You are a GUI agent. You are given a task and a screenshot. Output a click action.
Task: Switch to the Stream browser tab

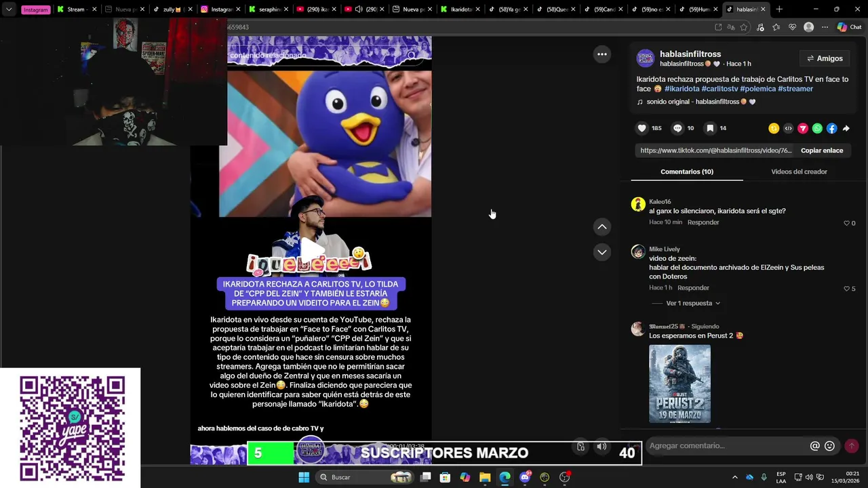(x=76, y=9)
